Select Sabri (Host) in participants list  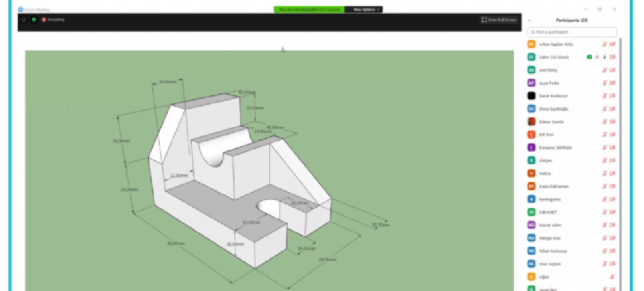572,57
